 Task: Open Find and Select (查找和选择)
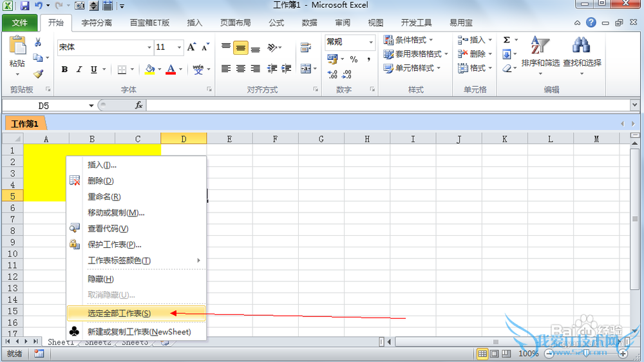(582, 55)
